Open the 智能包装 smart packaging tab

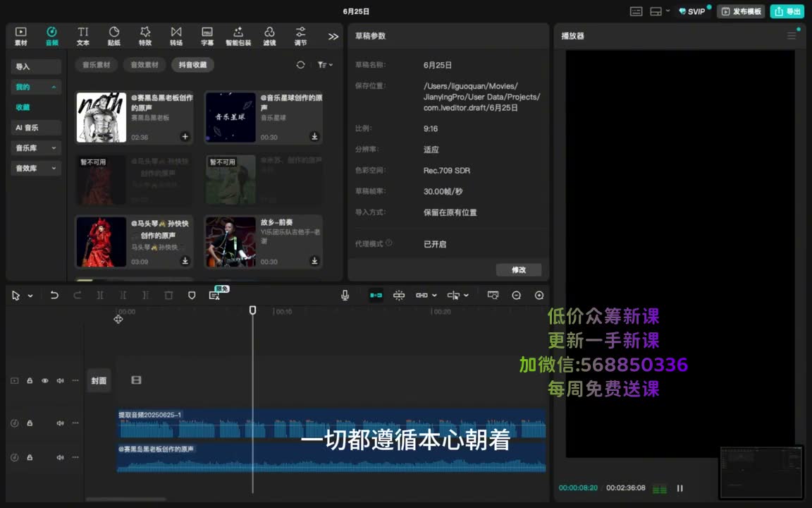pos(238,36)
